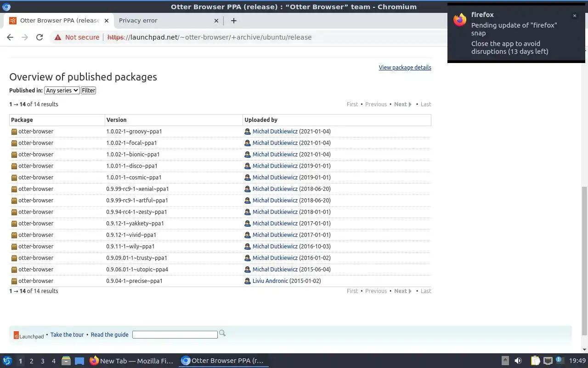The height and width of the screenshot is (368, 588).
Task: Open a new tab with plus button
Action: click(x=233, y=21)
